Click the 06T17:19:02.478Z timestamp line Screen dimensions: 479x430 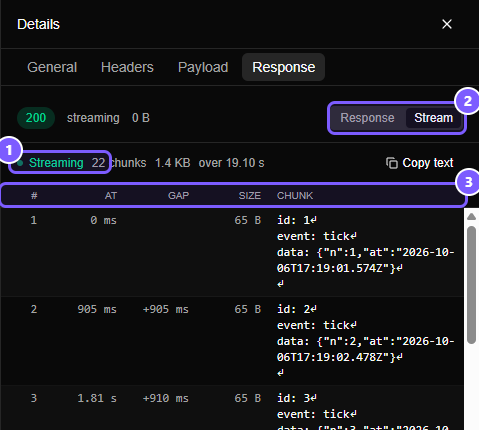tap(339, 357)
